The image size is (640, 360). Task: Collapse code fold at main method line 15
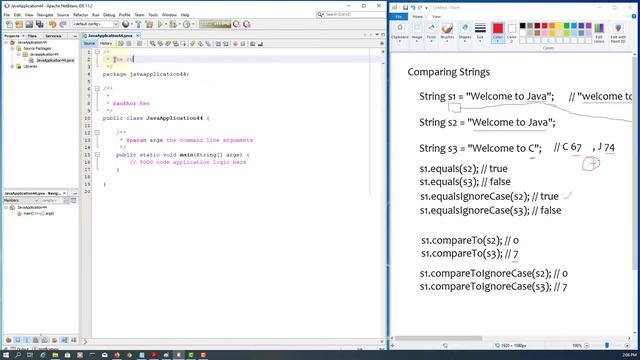(x=97, y=155)
